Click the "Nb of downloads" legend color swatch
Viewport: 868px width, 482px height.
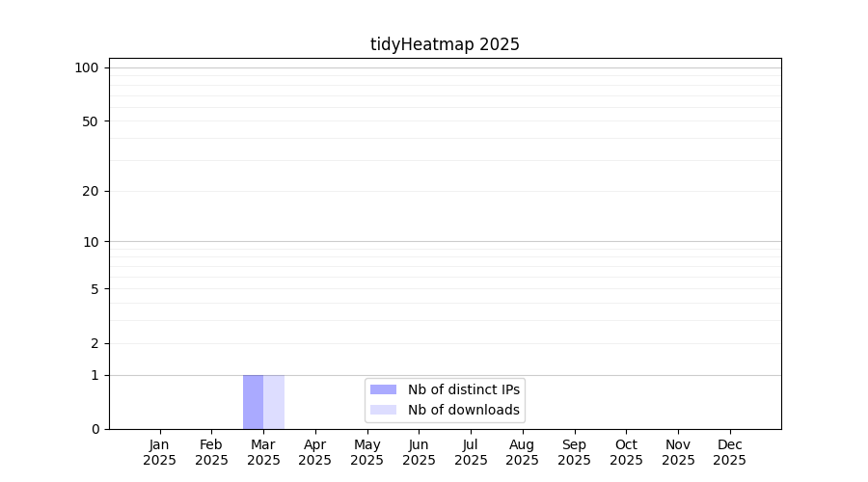click(383, 410)
